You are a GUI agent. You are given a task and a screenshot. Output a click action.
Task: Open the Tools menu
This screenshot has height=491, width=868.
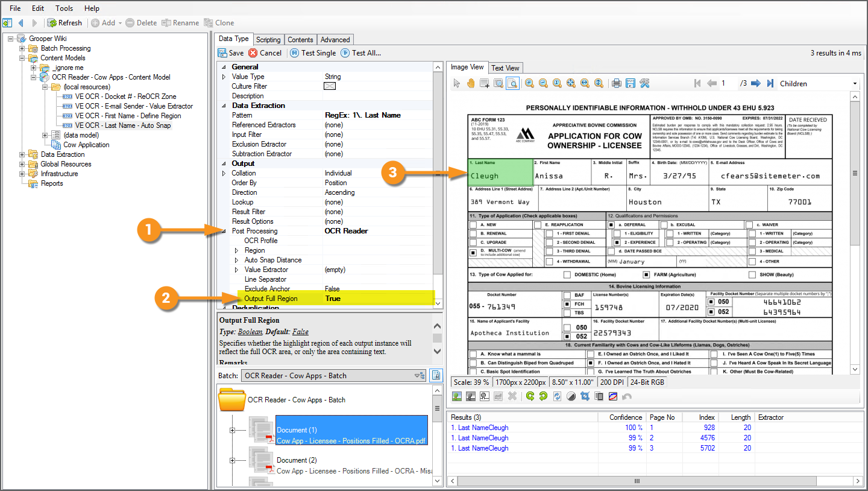click(x=64, y=8)
